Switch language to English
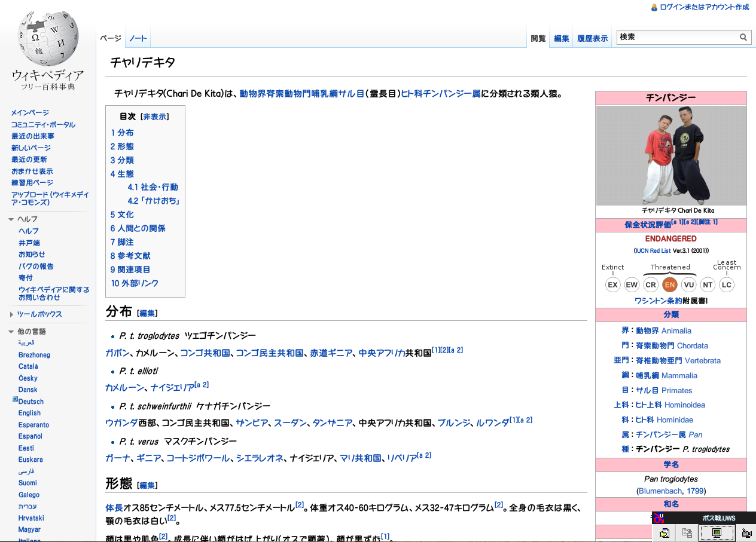The height and width of the screenshot is (542, 756). tap(29, 413)
